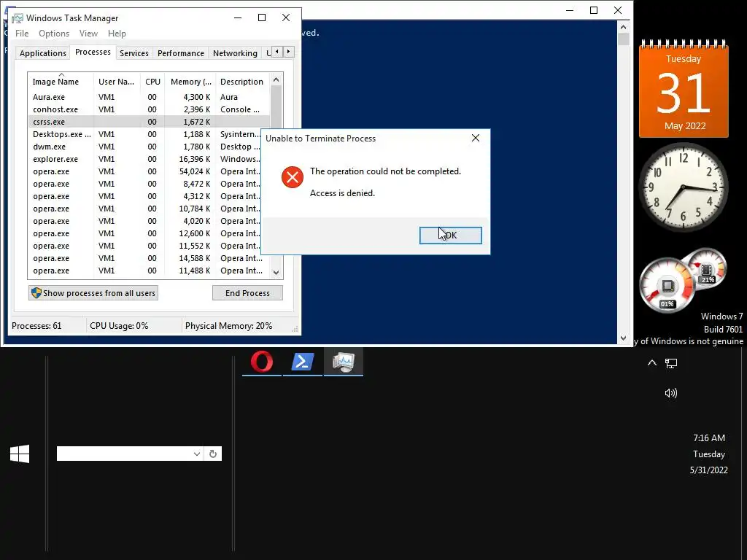Image resolution: width=747 pixels, height=560 pixels.
Task: Minimize the Windows Task Manager window
Action: [238, 17]
